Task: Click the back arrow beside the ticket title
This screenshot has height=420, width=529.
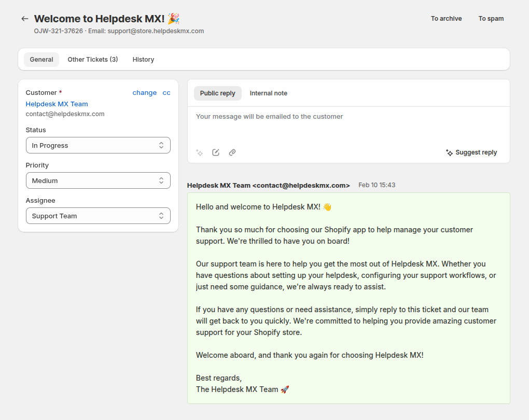Action: pos(24,19)
